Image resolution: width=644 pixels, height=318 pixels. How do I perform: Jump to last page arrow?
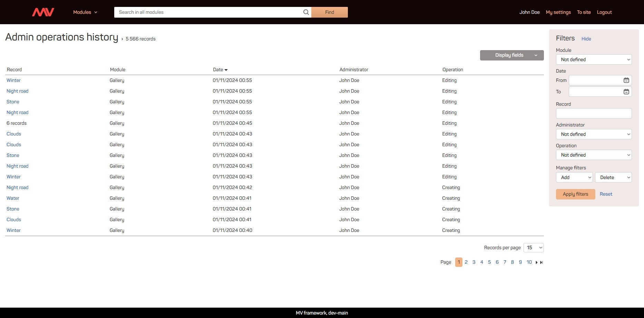[541, 262]
